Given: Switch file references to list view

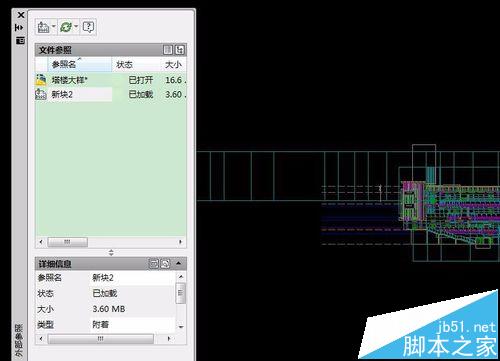Looking at the screenshot, I should pyautogui.click(x=168, y=50).
